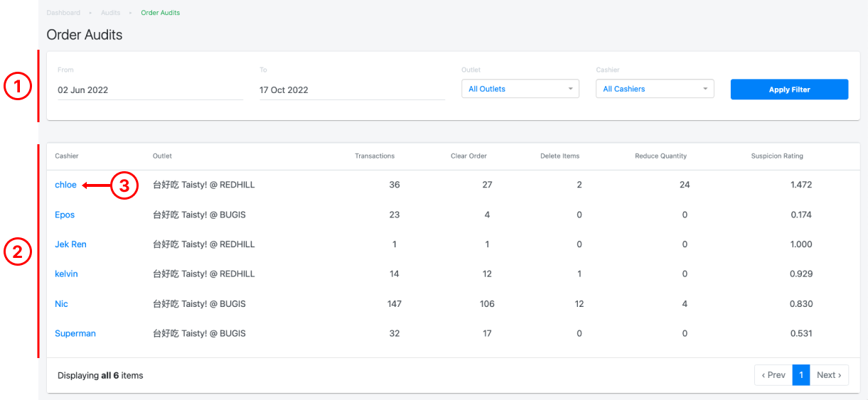Open cashier Superman link

coord(75,333)
